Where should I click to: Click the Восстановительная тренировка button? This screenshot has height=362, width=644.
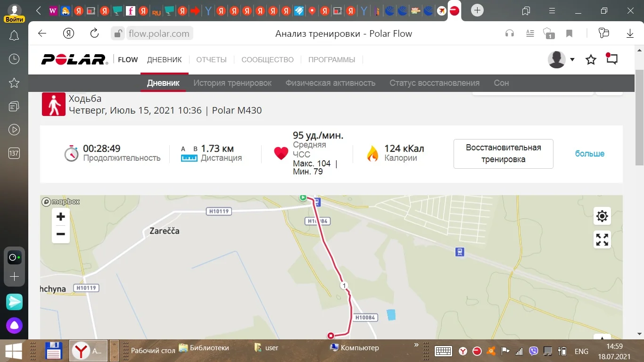(503, 154)
